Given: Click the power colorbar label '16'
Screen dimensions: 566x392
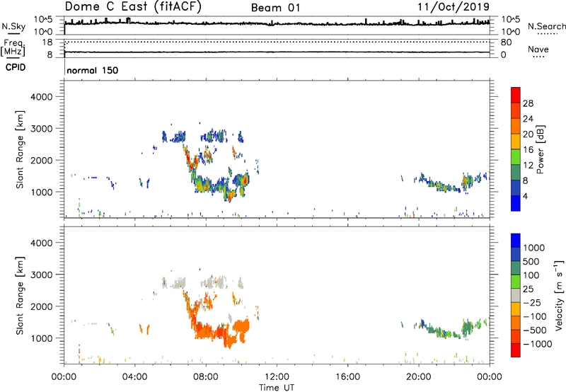Looking at the screenshot, I should [x=528, y=150].
